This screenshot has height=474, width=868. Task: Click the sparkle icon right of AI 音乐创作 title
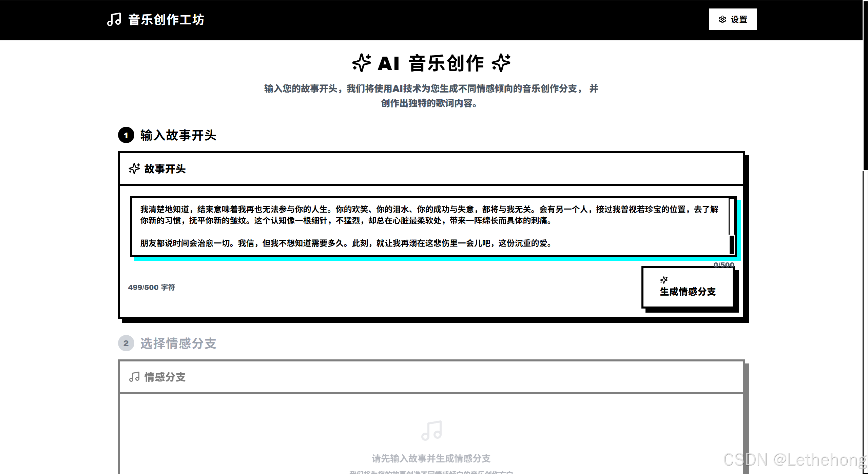coord(501,63)
